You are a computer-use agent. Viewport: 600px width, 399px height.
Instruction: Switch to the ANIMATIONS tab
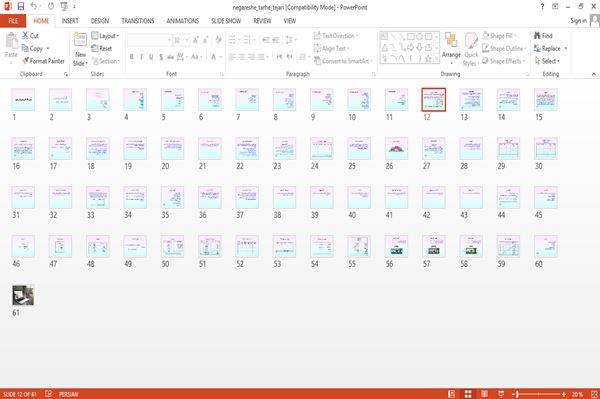183,21
